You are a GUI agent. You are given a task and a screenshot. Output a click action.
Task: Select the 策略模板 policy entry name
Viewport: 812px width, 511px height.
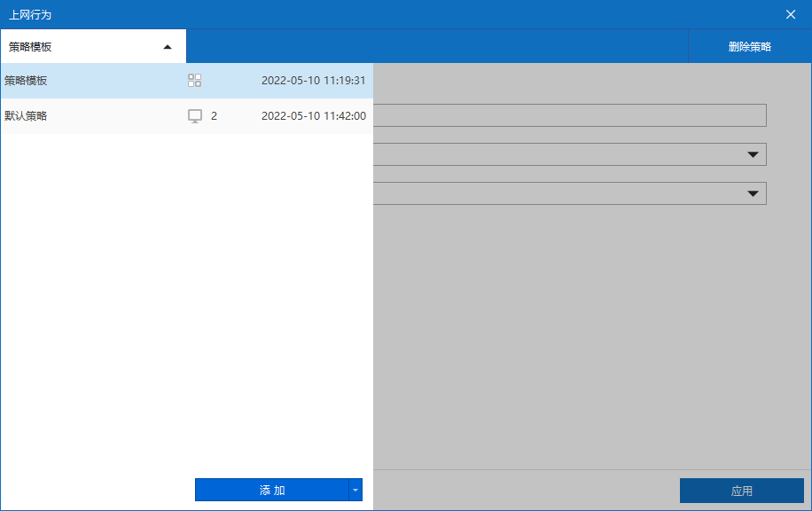tap(26, 81)
